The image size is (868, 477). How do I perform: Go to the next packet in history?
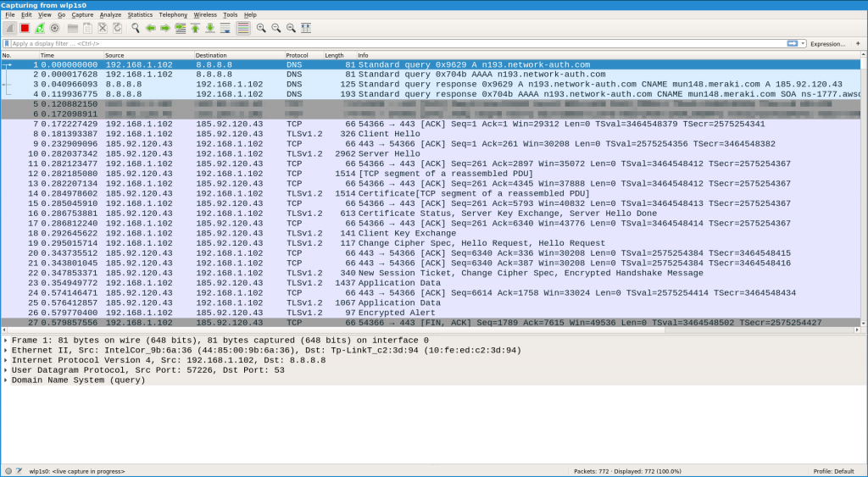pyautogui.click(x=165, y=28)
